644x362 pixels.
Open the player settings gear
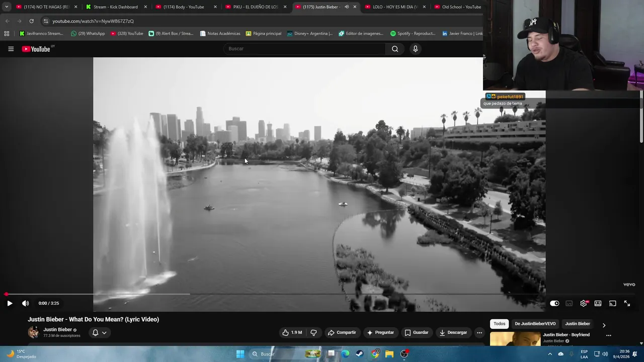coord(584,303)
